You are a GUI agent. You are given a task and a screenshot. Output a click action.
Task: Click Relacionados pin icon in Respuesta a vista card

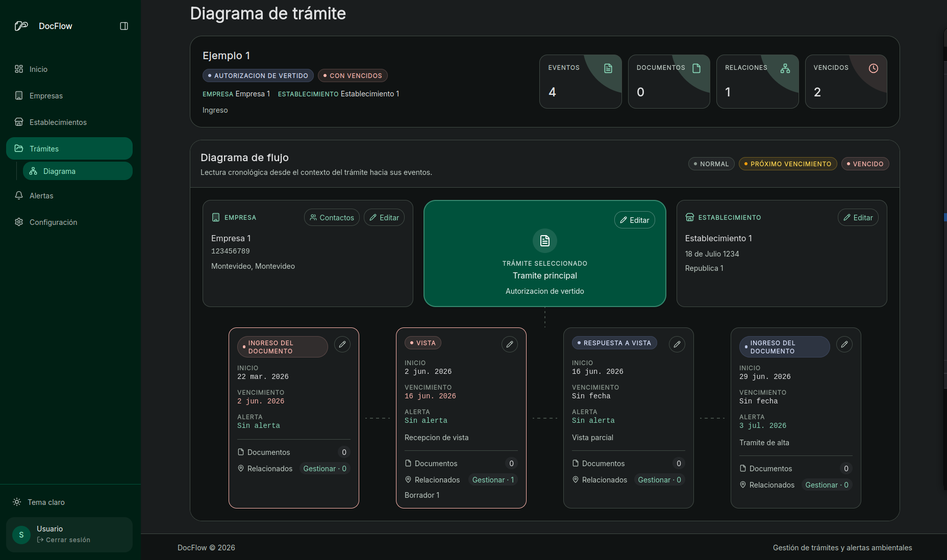coord(576,479)
